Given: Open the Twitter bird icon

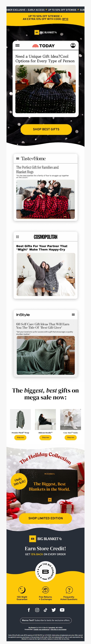Looking at the screenshot, I should pos(54,610).
